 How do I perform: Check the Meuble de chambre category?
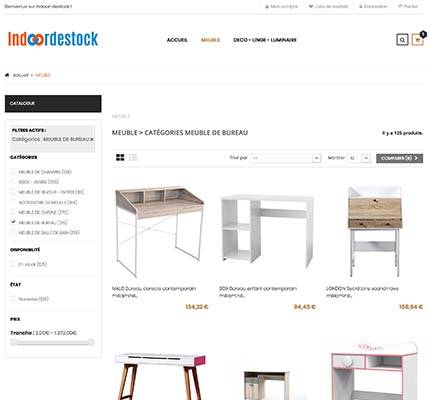13,171
